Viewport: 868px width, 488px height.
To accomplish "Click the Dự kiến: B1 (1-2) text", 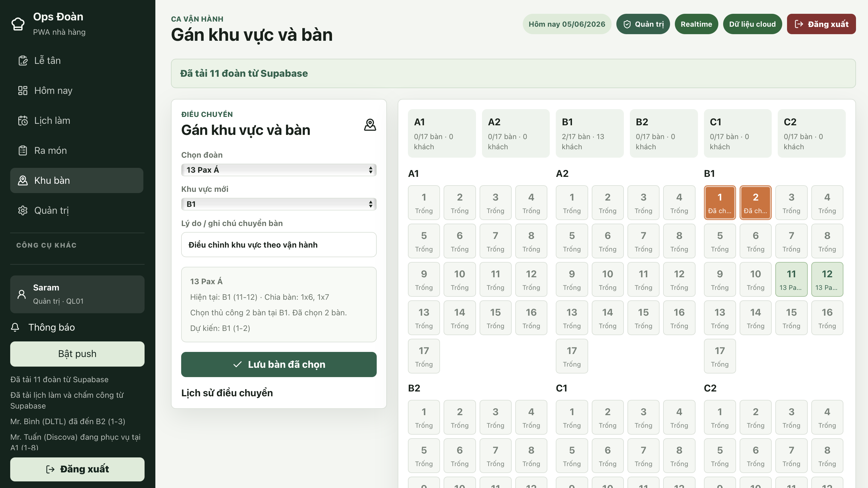I will (220, 328).
